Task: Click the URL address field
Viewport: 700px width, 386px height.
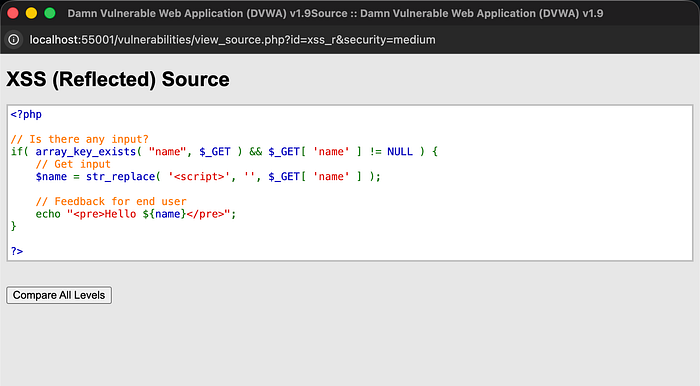Action: tap(232, 40)
